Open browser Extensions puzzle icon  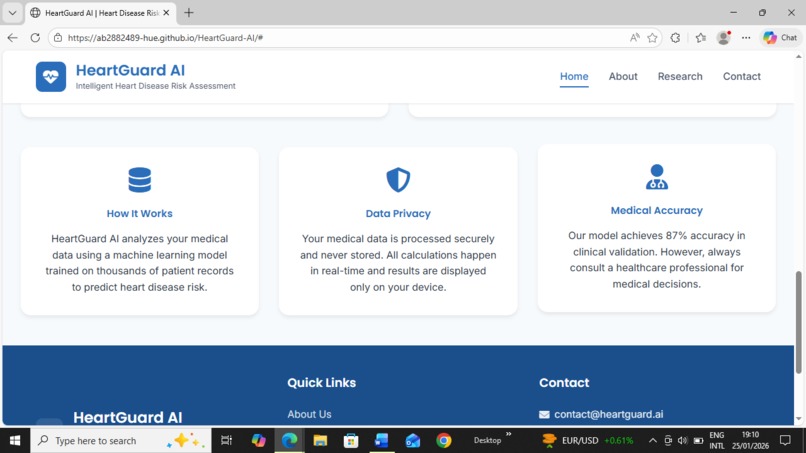tap(675, 38)
